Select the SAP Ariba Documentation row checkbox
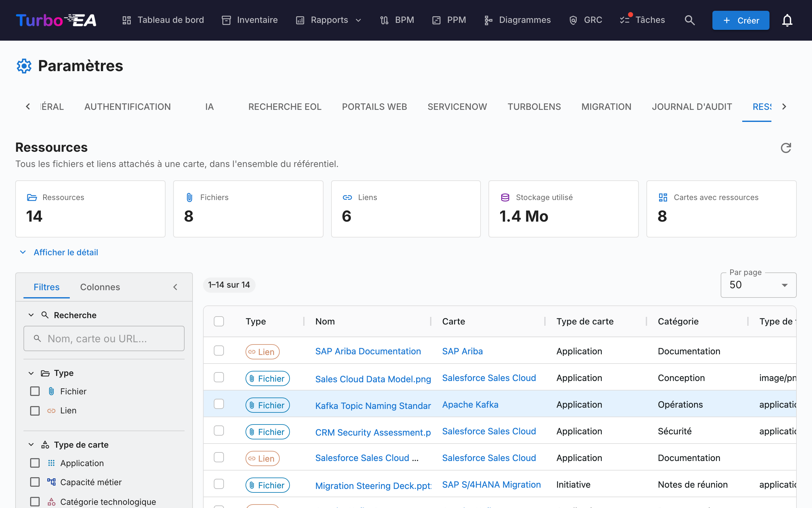812x508 pixels. (x=219, y=351)
